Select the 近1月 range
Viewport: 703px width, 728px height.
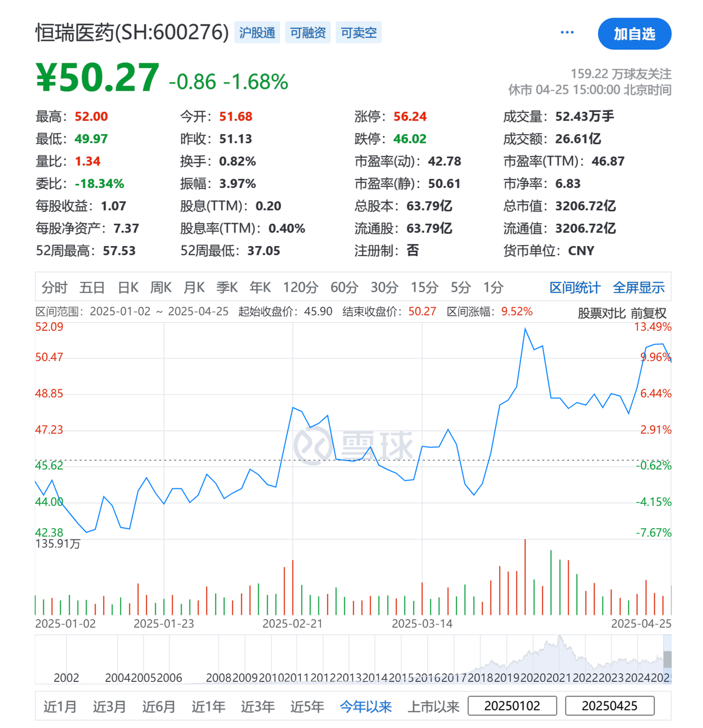click(60, 706)
